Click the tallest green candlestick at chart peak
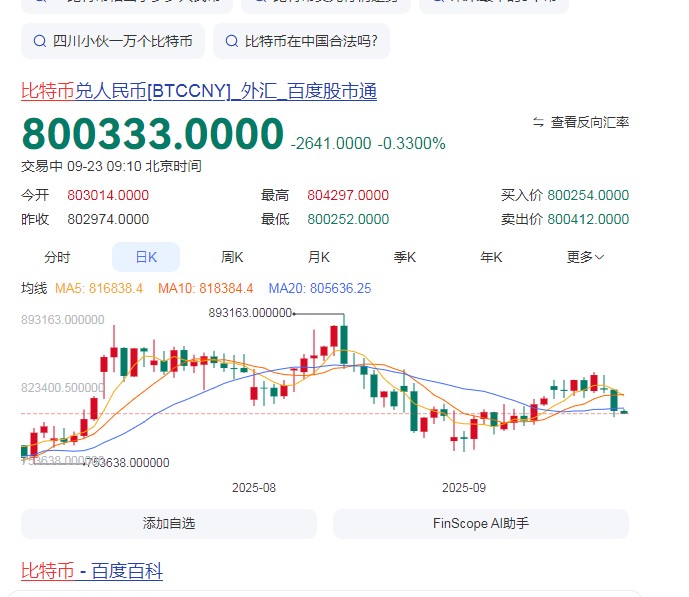The width and height of the screenshot is (689, 597). [344, 345]
